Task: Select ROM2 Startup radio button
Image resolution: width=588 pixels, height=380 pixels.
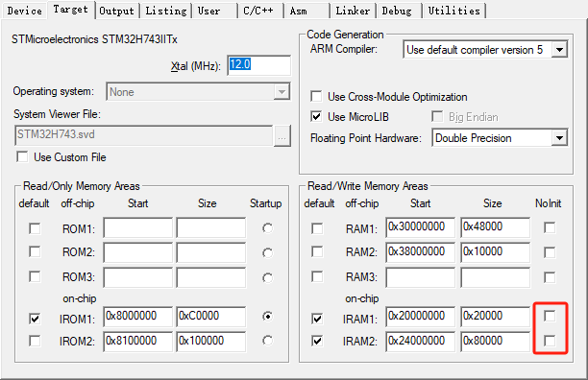Action: (x=267, y=253)
